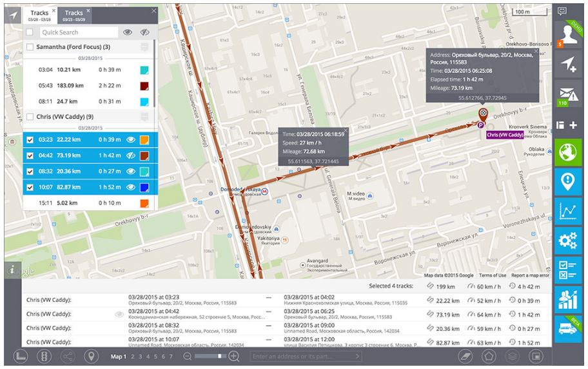Uncheck the 10:07 82.87 km track
This screenshot has height=369, width=588.
(30, 187)
